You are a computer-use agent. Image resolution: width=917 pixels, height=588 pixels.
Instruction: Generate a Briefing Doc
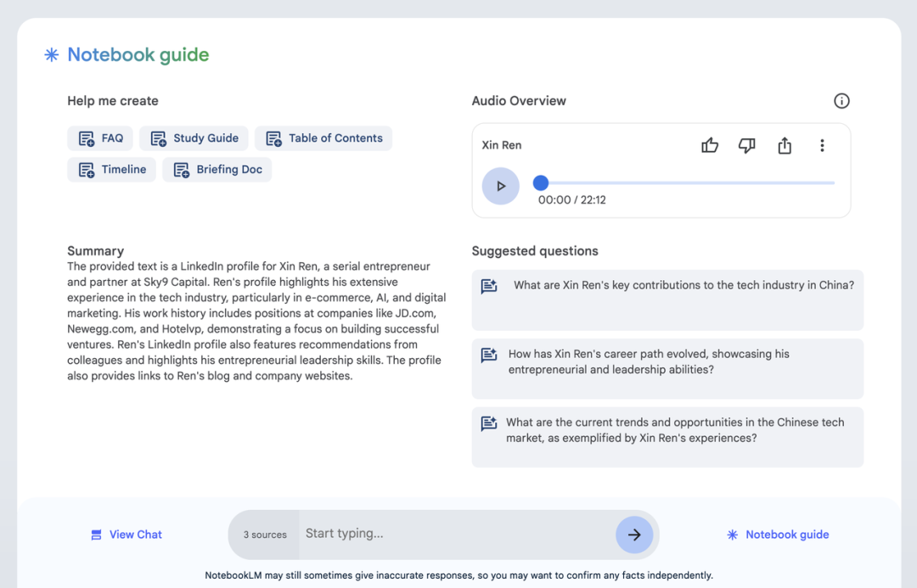click(217, 170)
